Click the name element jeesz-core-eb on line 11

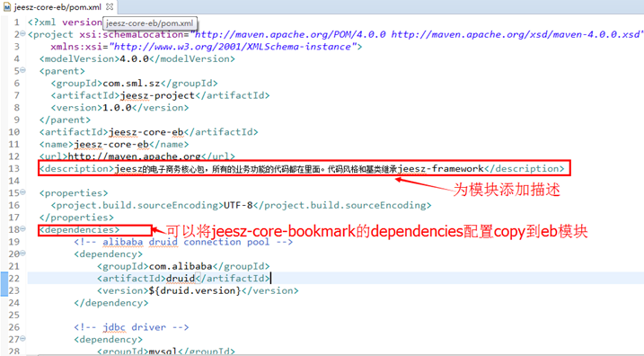114,145
